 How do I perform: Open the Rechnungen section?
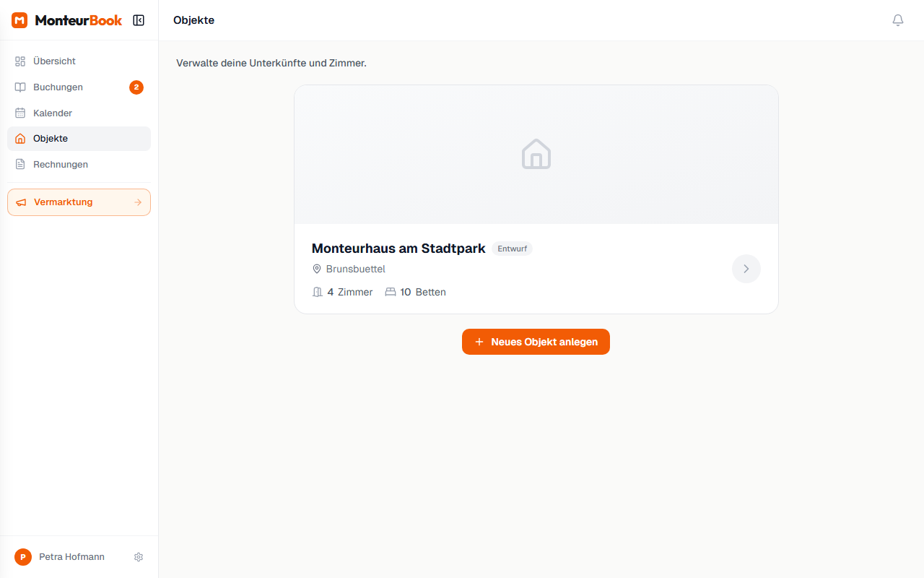click(61, 165)
